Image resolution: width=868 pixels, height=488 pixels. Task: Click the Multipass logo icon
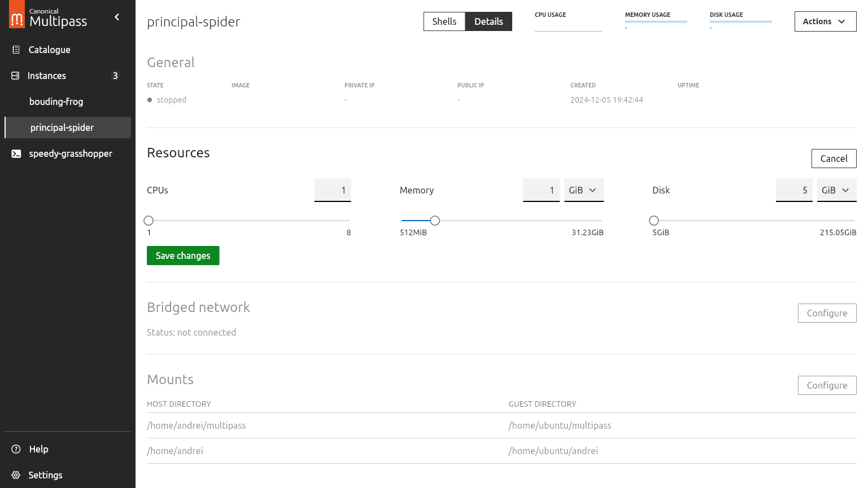coord(17,15)
